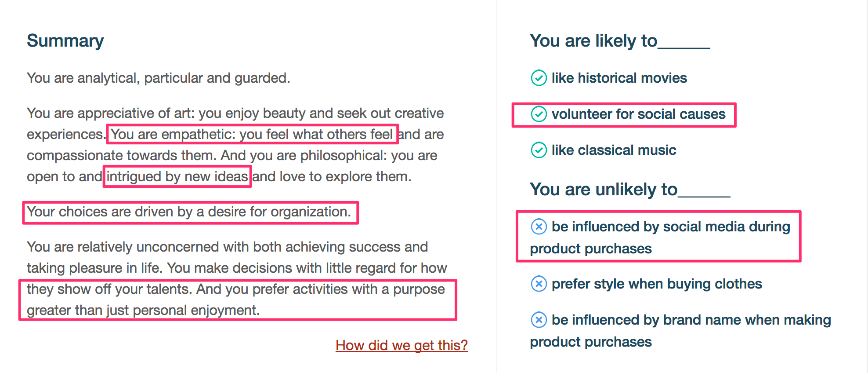This screenshot has width=868, height=373.
Task: Click the highlighted 'You are empathetic' sentence
Action: tap(252, 134)
